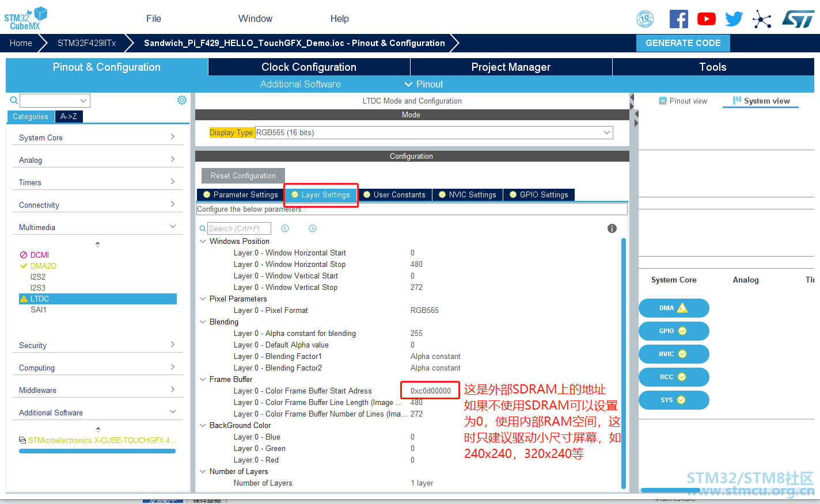Open the ST Twitter icon
This screenshot has width=820, height=504.
pyautogui.click(x=734, y=19)
